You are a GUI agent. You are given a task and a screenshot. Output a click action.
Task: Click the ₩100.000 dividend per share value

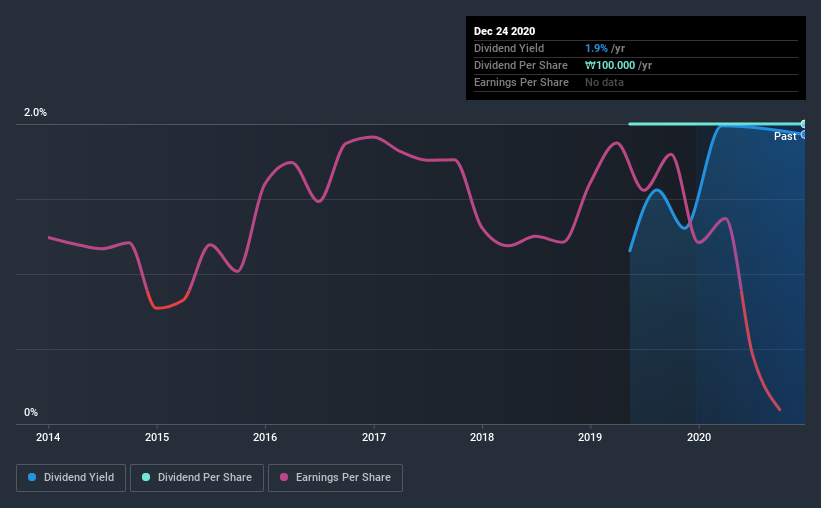(610, 65)
